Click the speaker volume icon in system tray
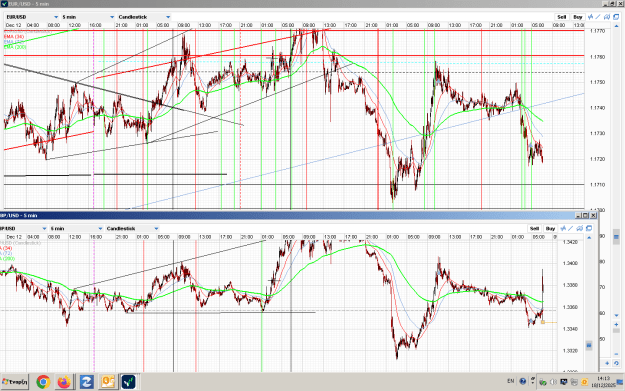The height and width of the screenshot is (391, 625). [x=553, y=382]
